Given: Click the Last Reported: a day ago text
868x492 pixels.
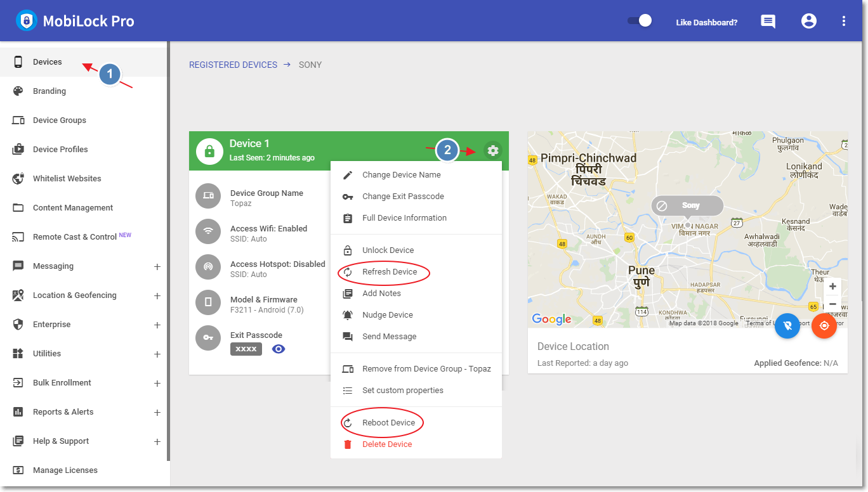Looking at the screenshot, I should click(x=582, y=363).
